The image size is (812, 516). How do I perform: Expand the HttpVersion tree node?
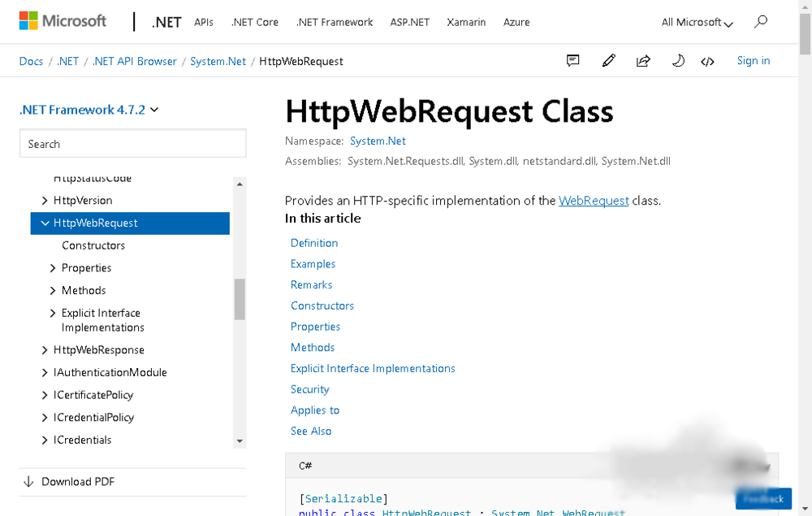[45, 201]
